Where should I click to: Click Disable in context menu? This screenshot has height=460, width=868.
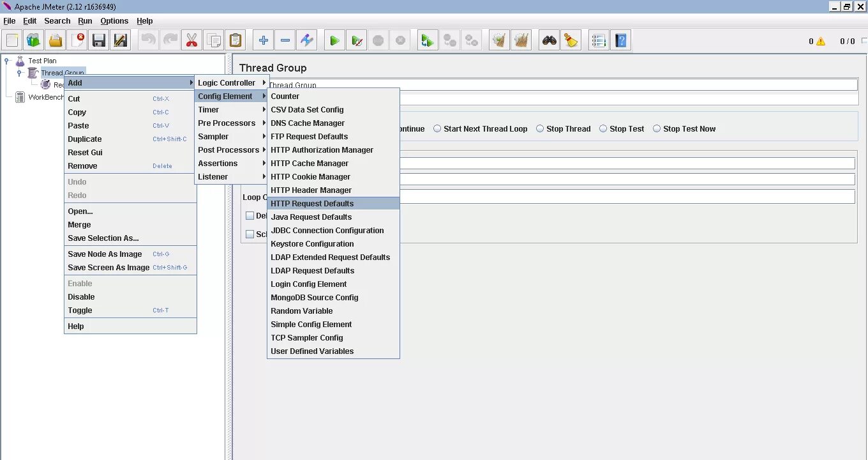click(x=130, y=296)
